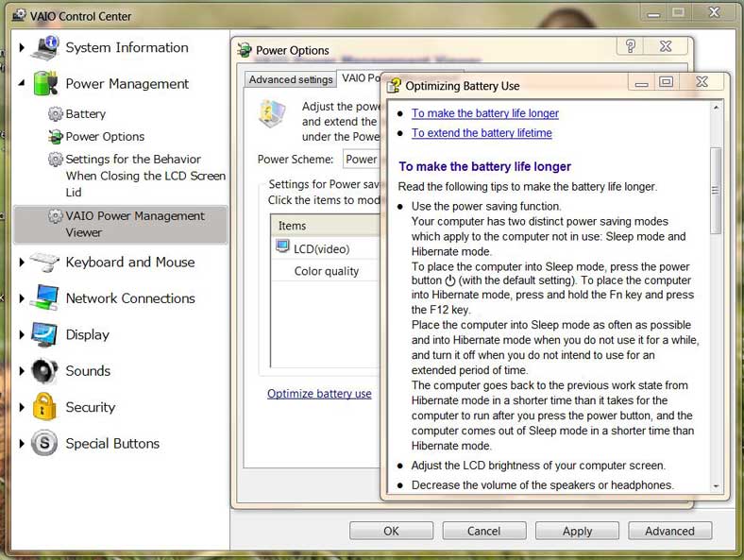
Task: Open the Optimize battery use link
Action: [319, 394]
